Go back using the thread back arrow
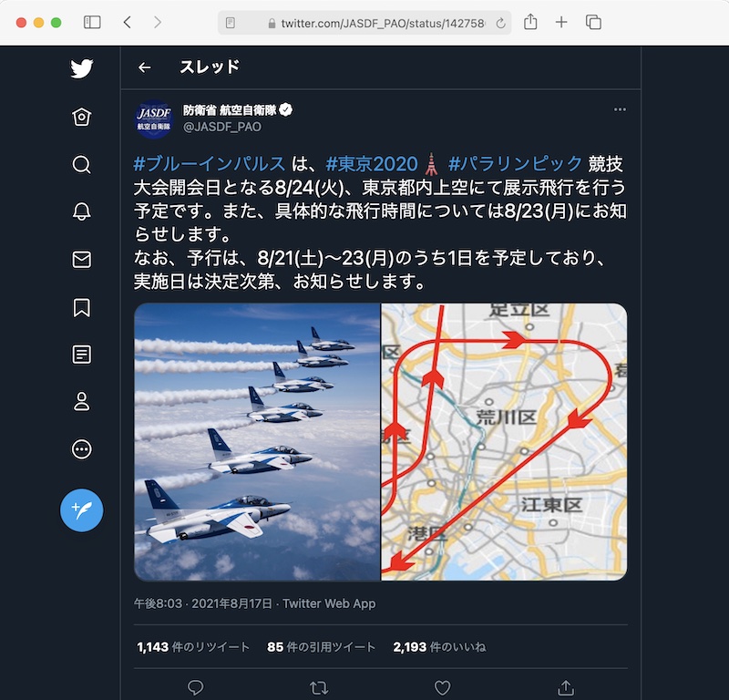This screenshot has height=700, width=729. point(144,67)
